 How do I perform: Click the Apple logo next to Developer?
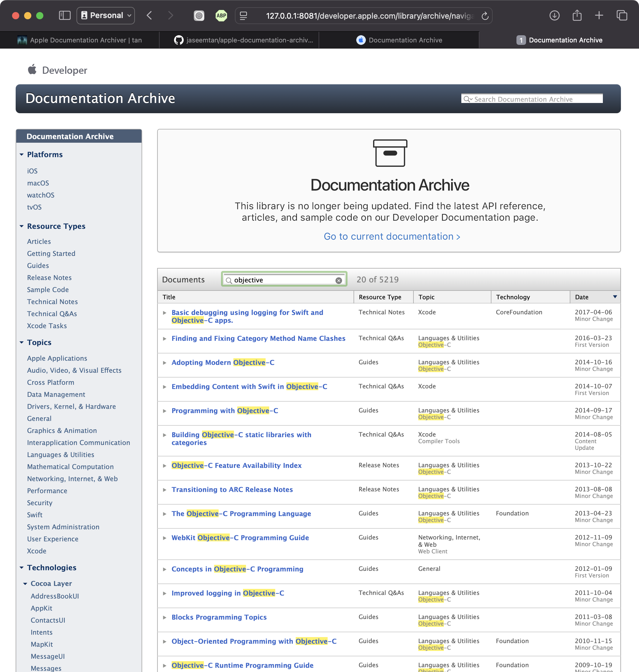pos(32,70)
